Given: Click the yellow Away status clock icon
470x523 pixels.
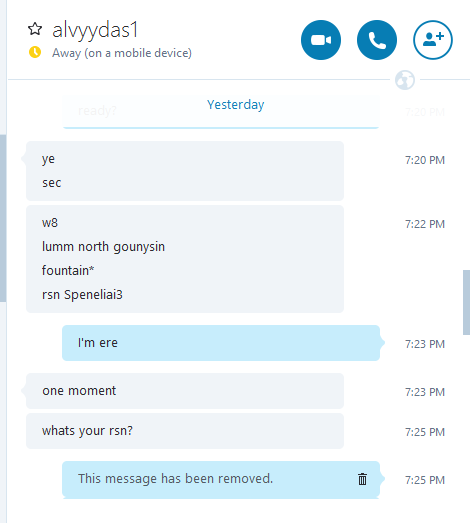Looking at the screenshot, I should click(x=35, y=52).
